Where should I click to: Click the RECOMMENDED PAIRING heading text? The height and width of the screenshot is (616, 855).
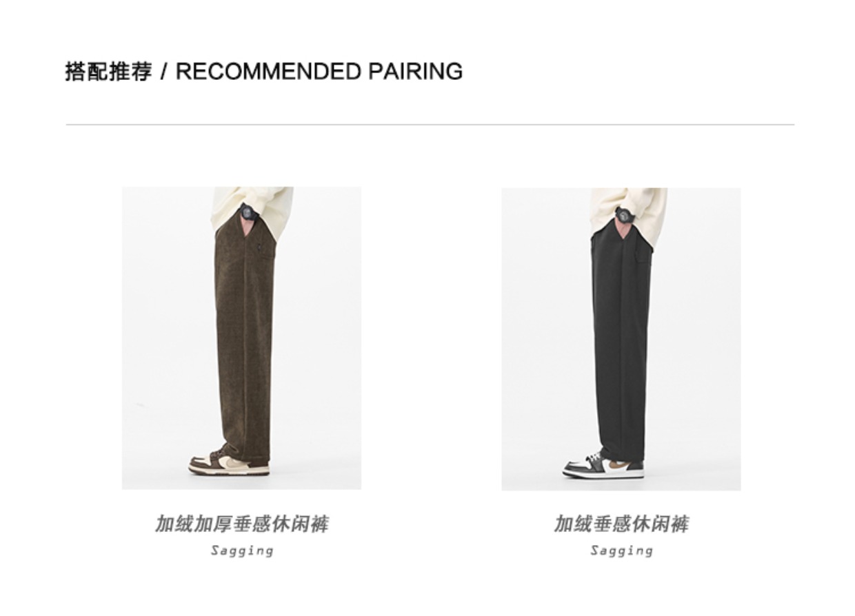pos(319,71)
